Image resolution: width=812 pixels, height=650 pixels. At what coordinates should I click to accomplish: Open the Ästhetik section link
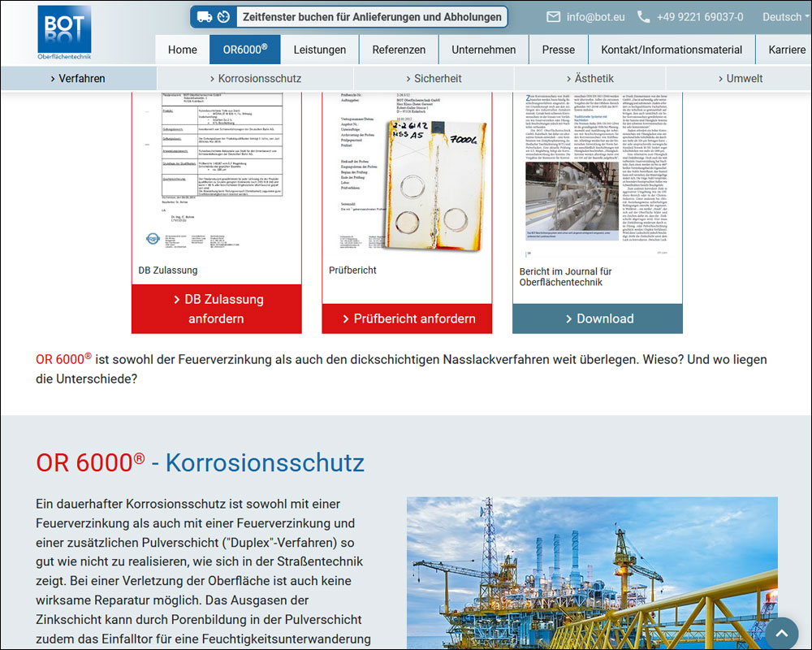click(590, 79)
